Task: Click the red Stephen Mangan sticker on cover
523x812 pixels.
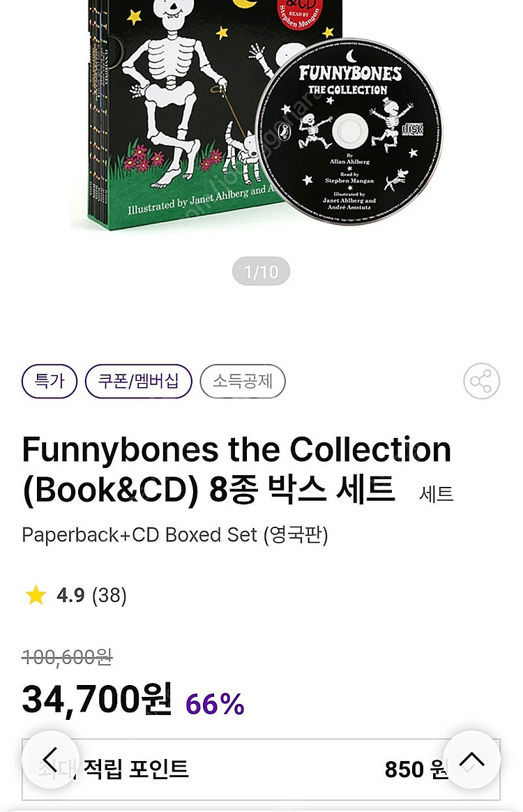Action: pyautogui.click(x=299, y=14)
